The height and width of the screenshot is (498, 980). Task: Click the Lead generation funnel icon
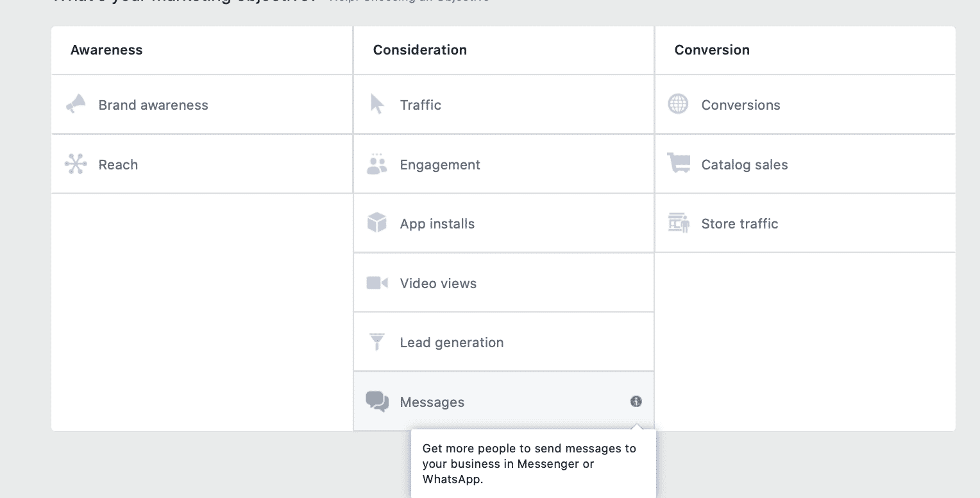pos(377,342)
